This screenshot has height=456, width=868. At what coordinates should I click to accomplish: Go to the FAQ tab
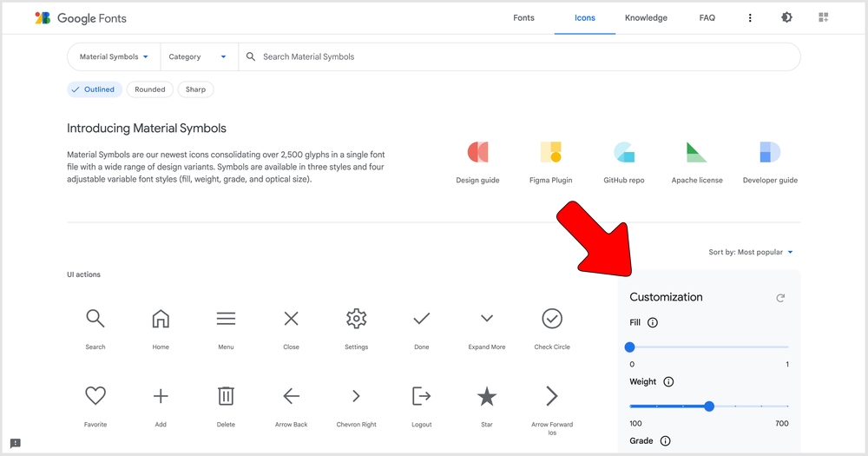point(707,17)
